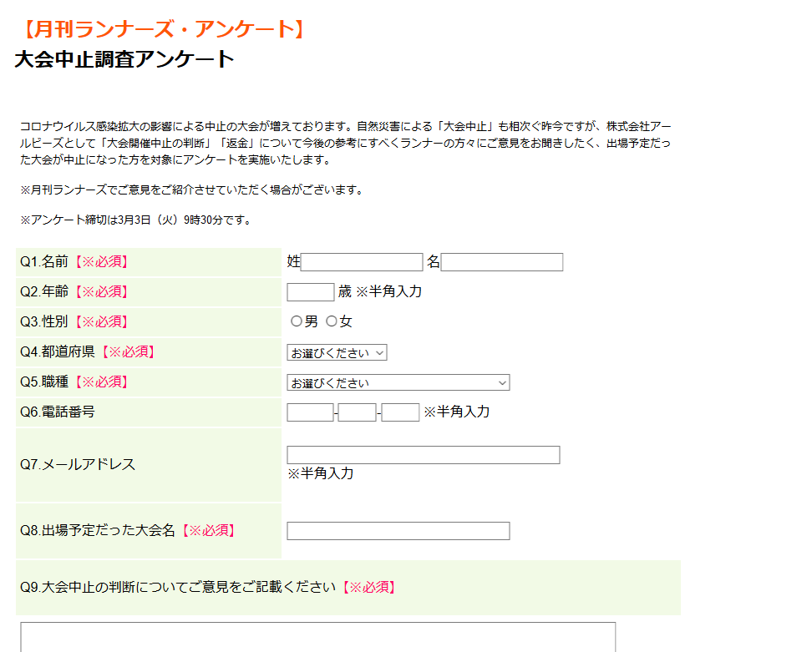This screenshot has width=812, height=652.
Task: Click the Q5.職種 label
Action: [x=44, y=382]
